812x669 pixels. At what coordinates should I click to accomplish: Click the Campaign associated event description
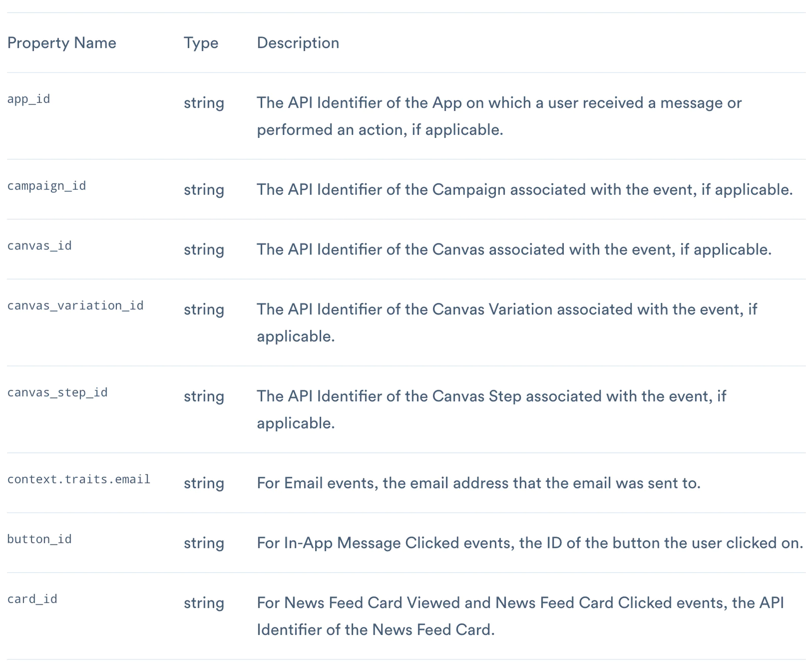click(x=525, y=190)
